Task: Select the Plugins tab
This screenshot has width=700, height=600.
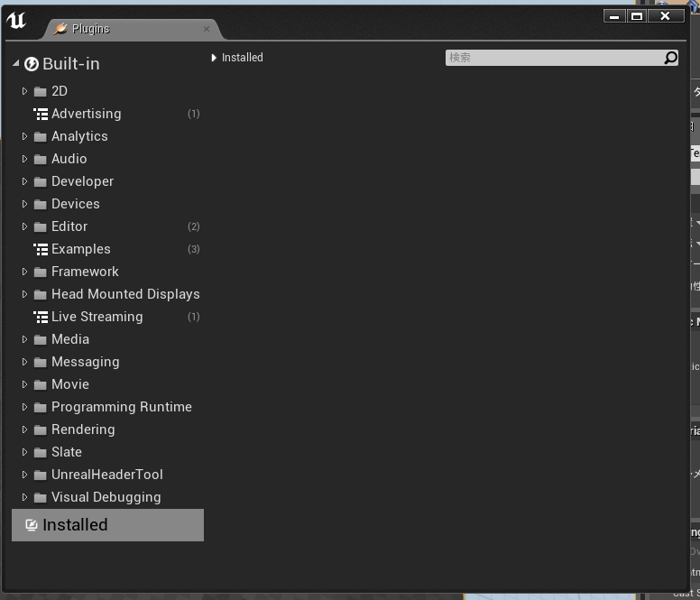Action: [x=132, y=29]
